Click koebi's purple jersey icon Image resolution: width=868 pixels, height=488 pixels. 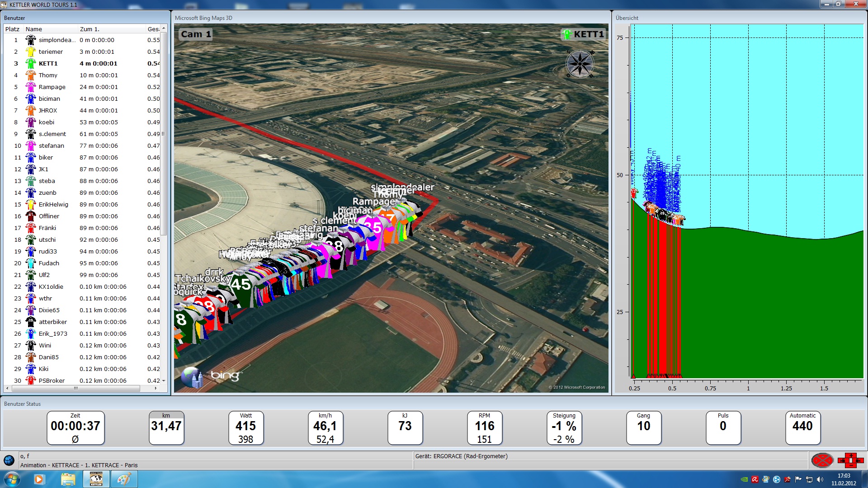(x=31, y=122)
